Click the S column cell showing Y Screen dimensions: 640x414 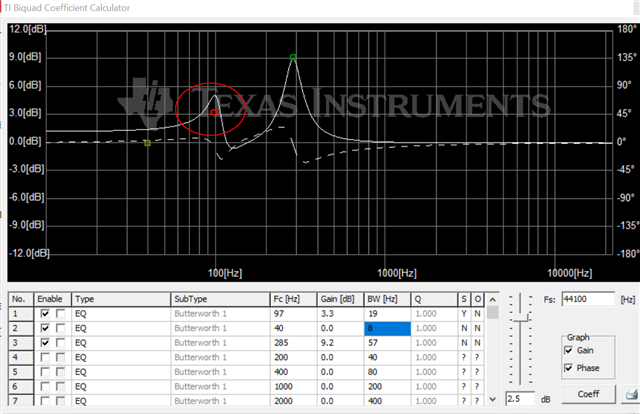pos(464,314)
